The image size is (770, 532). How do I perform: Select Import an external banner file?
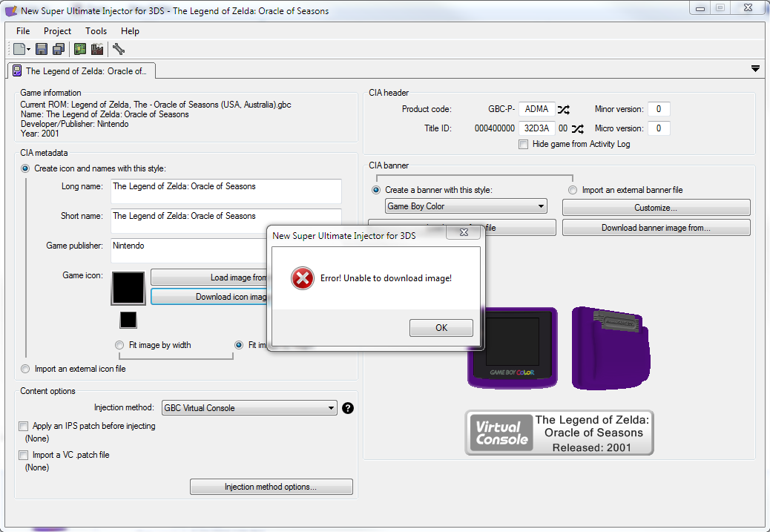[573, 190]
